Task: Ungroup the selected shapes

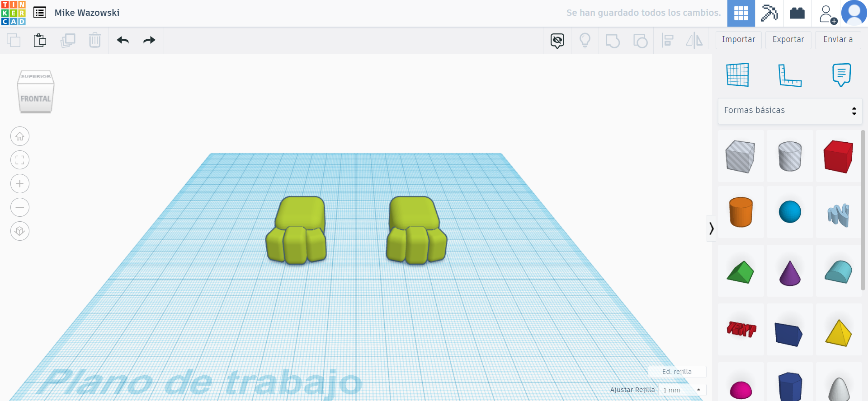Action: pyautogui.click(x=640, y=41)
